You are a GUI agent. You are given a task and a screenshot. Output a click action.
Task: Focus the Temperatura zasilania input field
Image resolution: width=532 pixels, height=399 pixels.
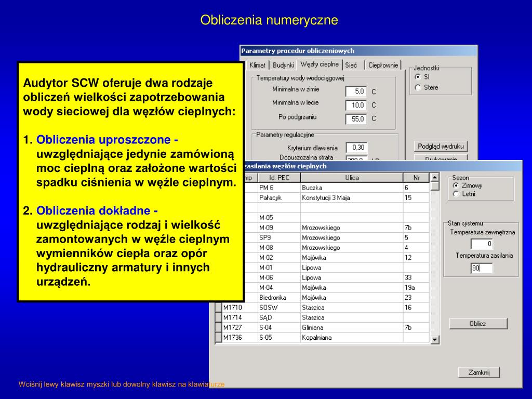tap(482, 268)
